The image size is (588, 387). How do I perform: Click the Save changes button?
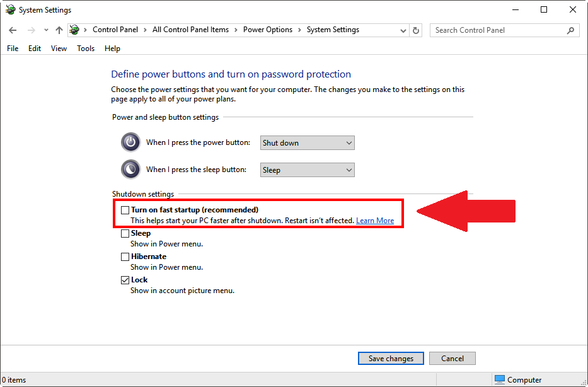point(391,358)
